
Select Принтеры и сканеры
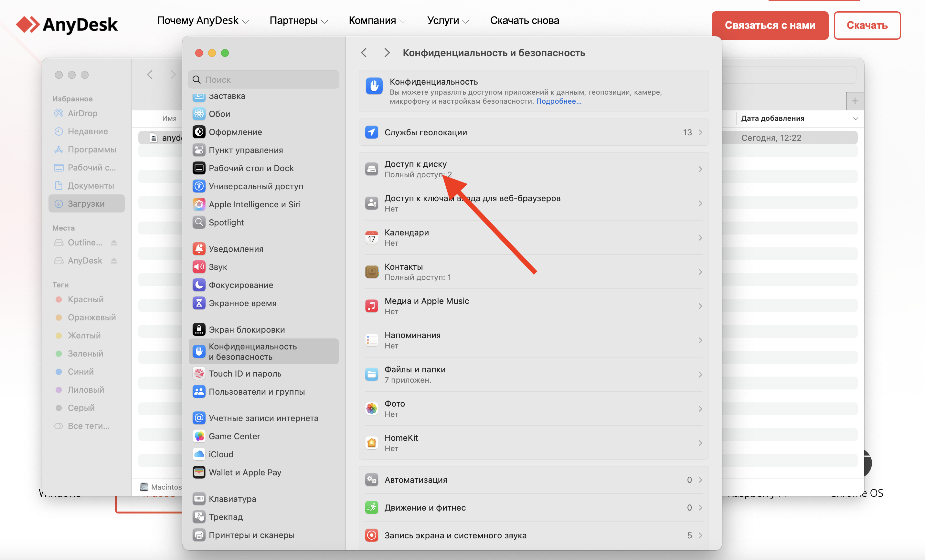[264, 535]
